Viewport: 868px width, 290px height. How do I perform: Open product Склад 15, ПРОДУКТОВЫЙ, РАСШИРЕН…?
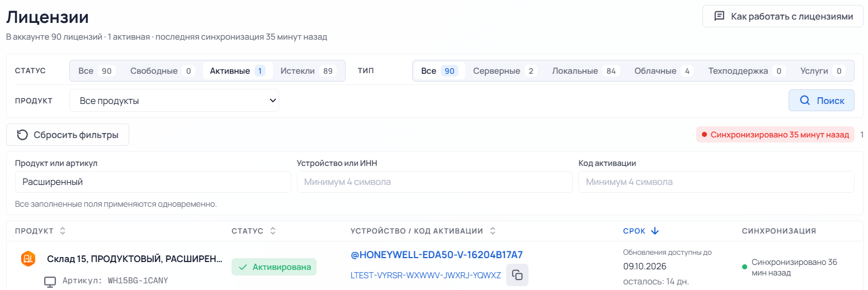(135, 259)
